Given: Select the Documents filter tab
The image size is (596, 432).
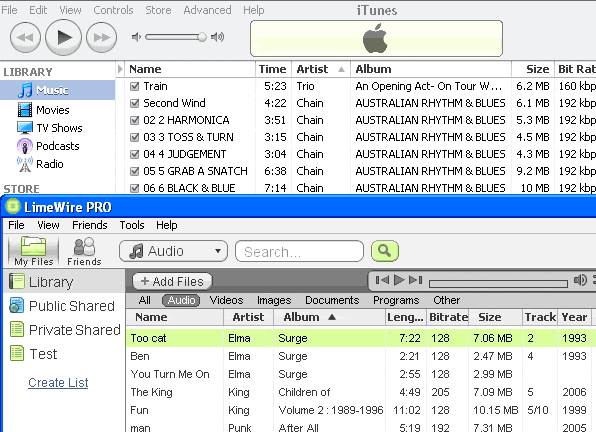Looking at the screenshot, I should coord(332,300).
